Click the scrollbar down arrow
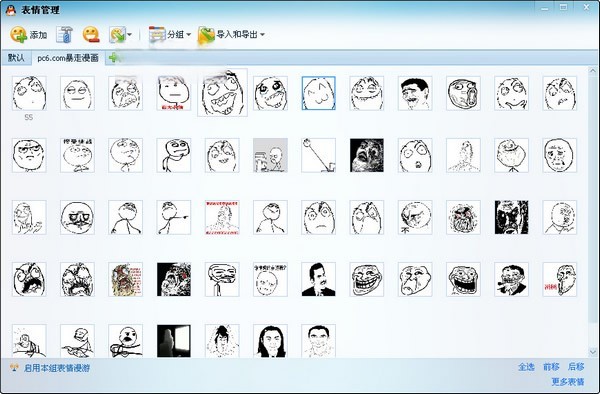Viewport: 600px width, 394px height. (593, 352)
